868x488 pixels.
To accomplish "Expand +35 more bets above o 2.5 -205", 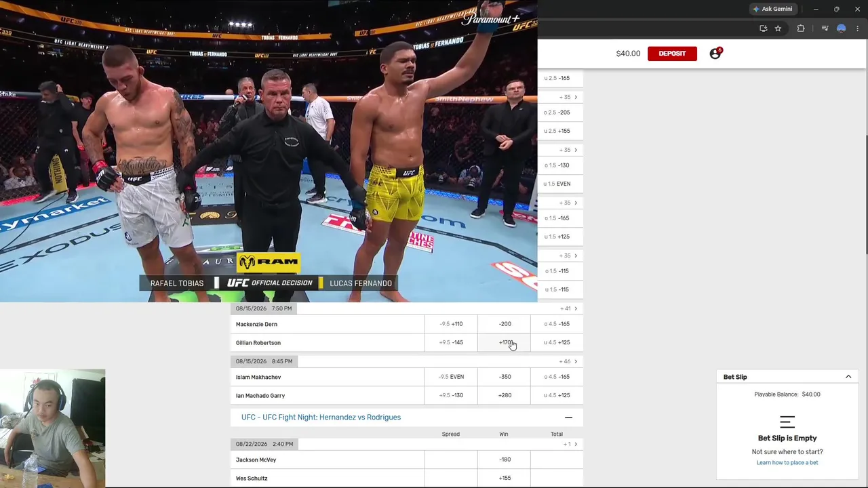I will click(x=568, y=97).
